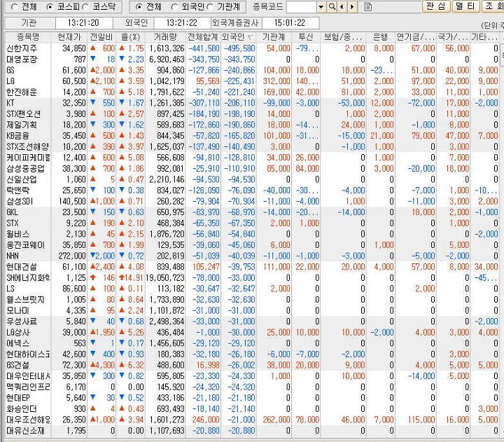Sort by 거래량 column header

point(165,37)
